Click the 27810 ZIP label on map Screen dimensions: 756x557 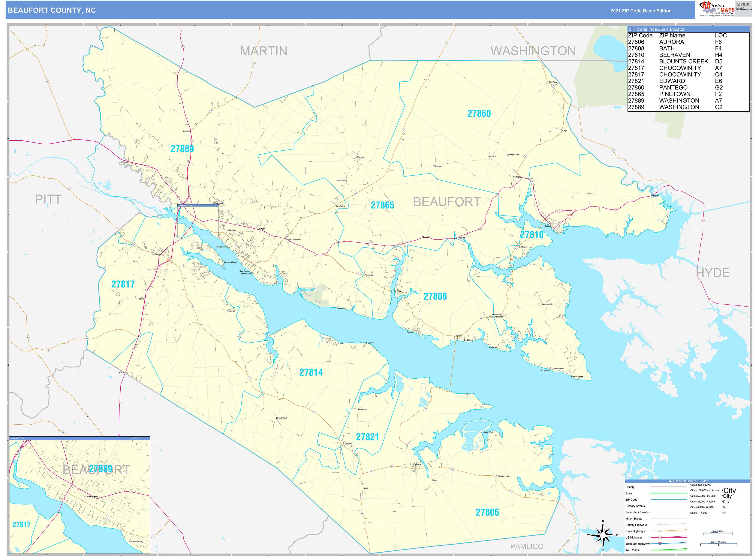(x=532, y=235)
